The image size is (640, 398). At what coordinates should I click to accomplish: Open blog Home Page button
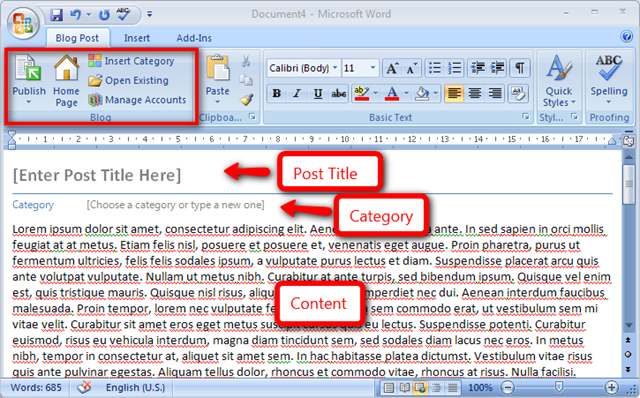(x=66, y=81)
